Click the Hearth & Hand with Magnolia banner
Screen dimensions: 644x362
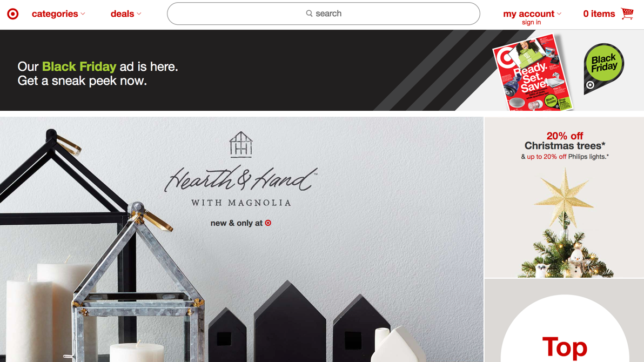(242, 239)
